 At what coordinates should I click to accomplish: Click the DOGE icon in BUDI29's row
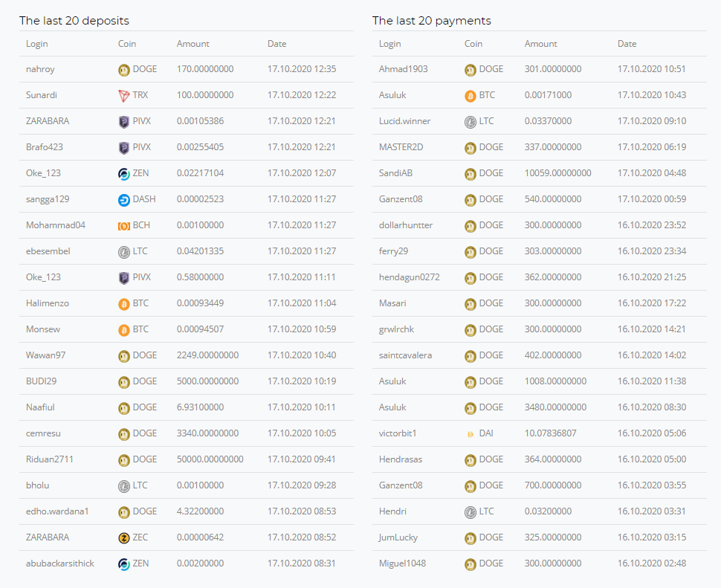[x=123, y=382]
